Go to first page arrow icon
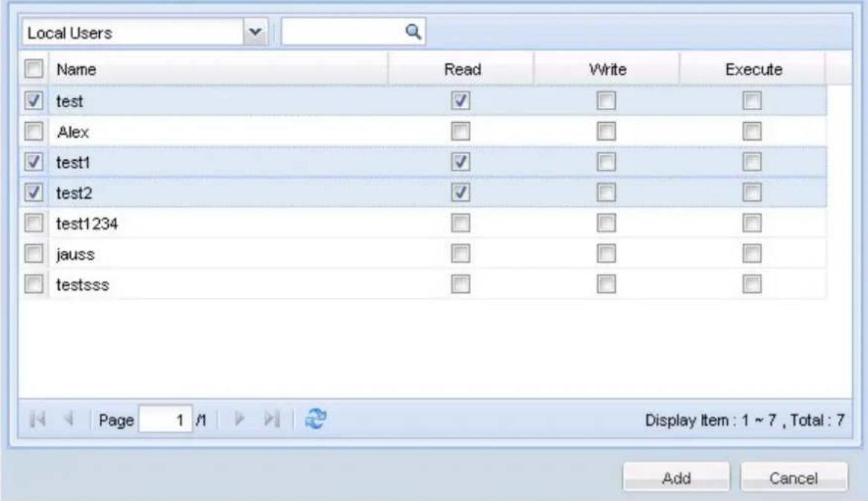Image resolution: width=868 pixels, height=501 pixels. click(x=37, y=419)
